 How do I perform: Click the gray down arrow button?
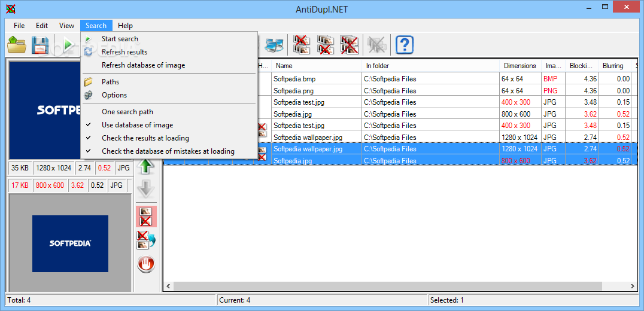(x=146, y=190)
